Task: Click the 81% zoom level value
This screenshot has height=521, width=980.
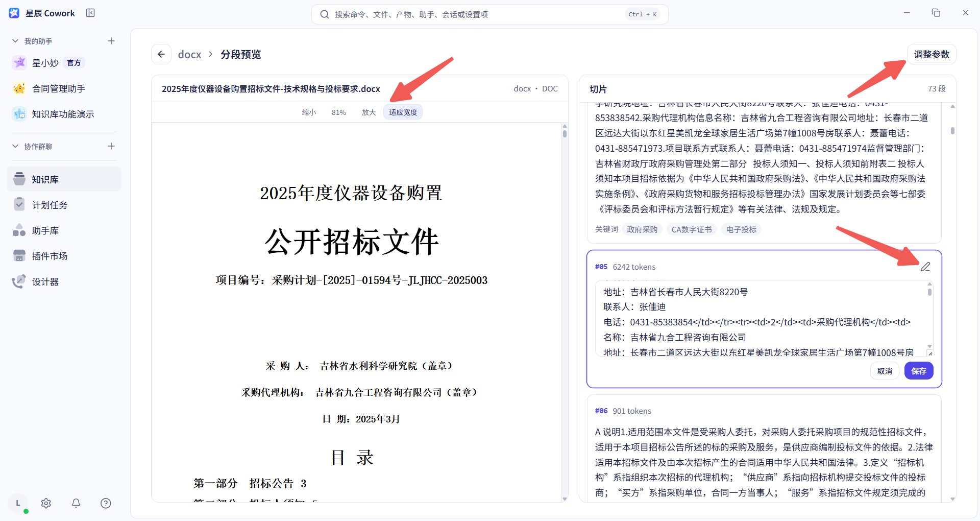Action: (x=339, y=112)
